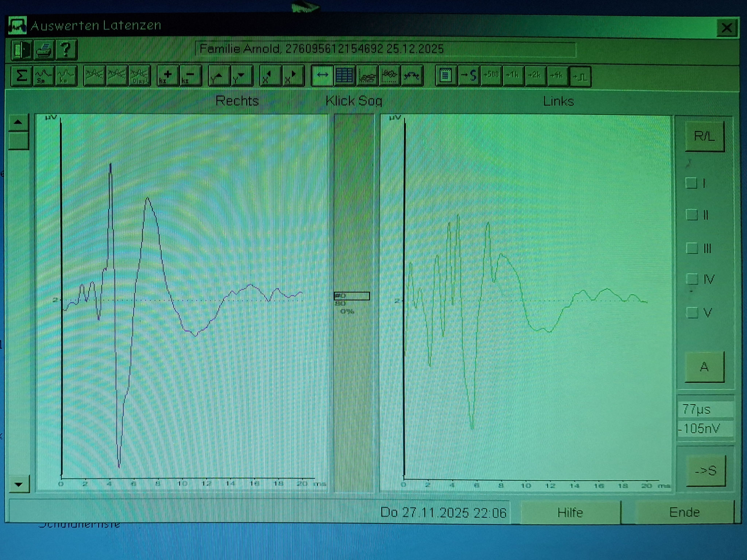747x560 pixels.
Task: Click the scroll up arrow at left
Action: pos(18,123)
